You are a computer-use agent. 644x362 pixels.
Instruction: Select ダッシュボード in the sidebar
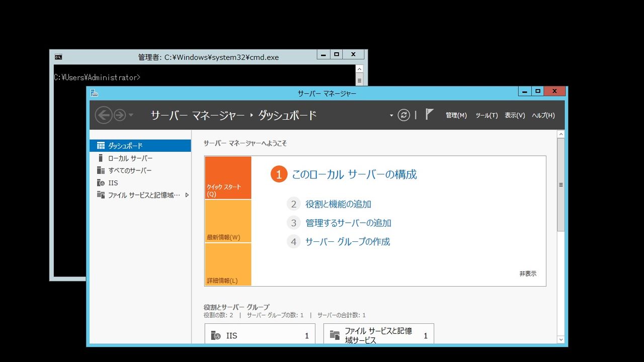140,146
